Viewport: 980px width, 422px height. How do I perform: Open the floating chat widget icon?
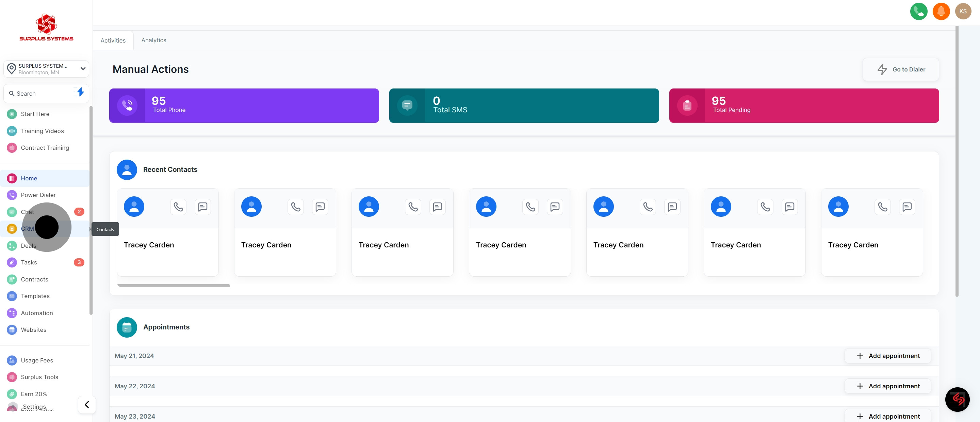click(x=957, y=399)
